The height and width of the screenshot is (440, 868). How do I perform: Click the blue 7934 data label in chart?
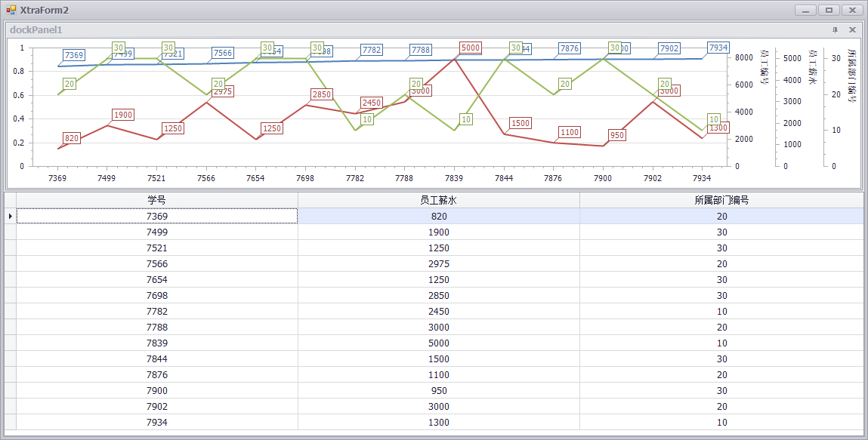(x=718, y=48)
